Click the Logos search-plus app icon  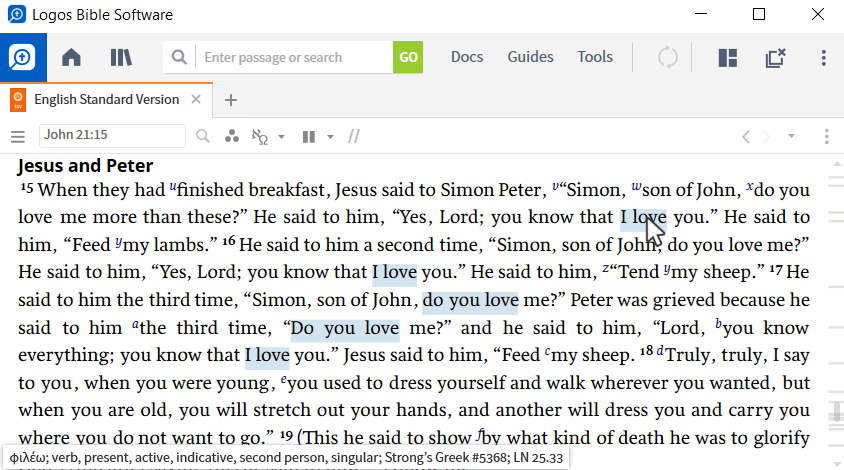[x=23, y=57]
